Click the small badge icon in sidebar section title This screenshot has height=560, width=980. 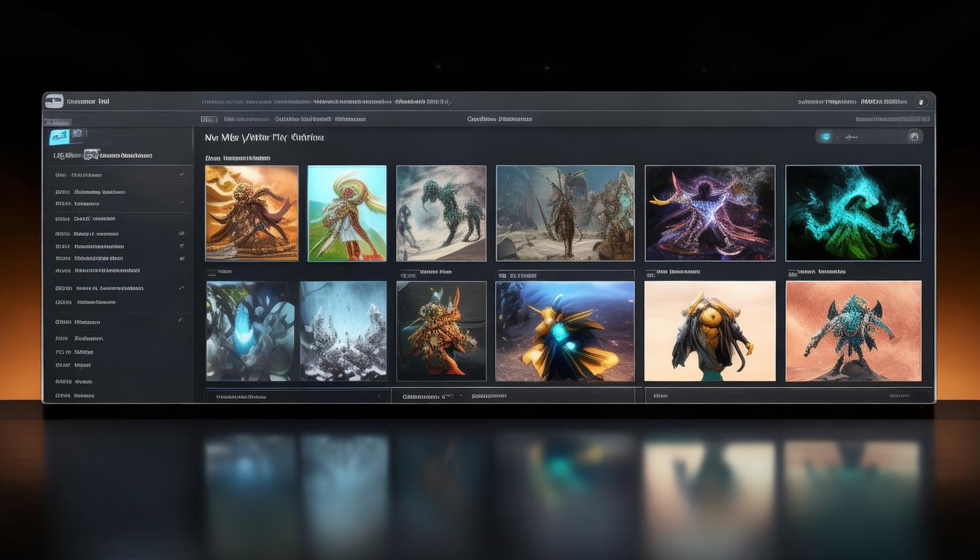(90, 155)
